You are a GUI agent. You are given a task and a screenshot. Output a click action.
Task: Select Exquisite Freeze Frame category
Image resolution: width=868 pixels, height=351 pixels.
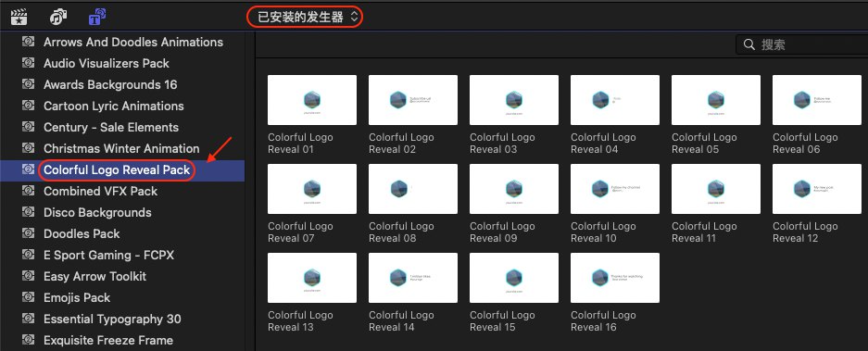108,341
